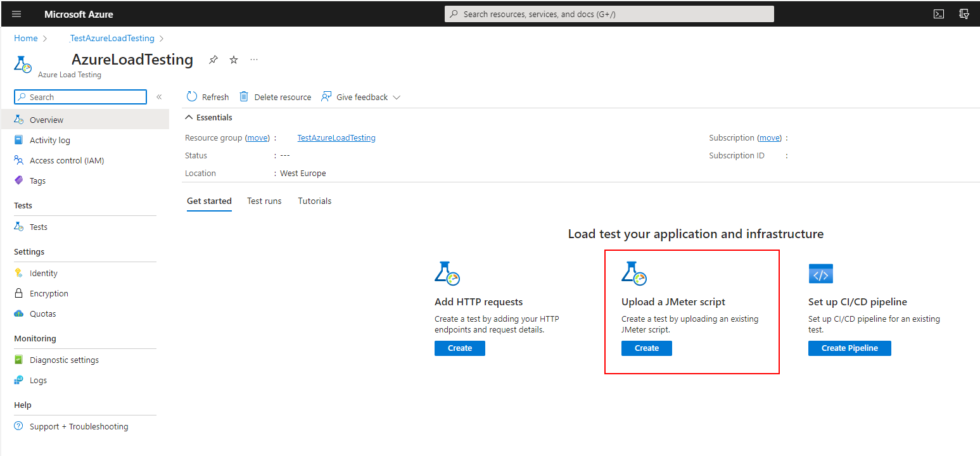Open Overview in the sidebar

[85, 120]
